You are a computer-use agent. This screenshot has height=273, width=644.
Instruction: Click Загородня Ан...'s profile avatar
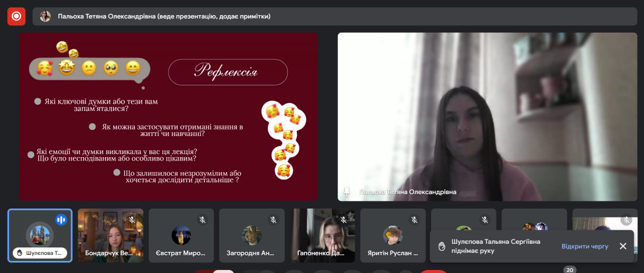click(252, 235)
